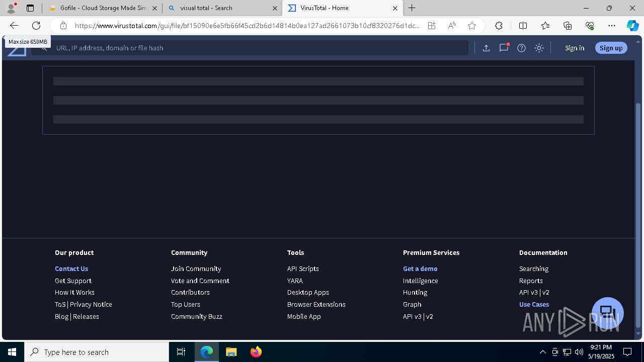This screenshot has height=362, width=644.
Task: Click the page vertical scrollbar
Action: pyautogui.click(x=638, y=215)
